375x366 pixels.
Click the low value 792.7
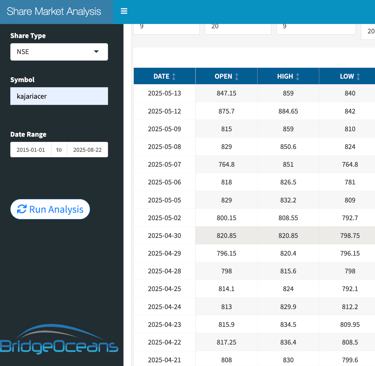point(350,218)
